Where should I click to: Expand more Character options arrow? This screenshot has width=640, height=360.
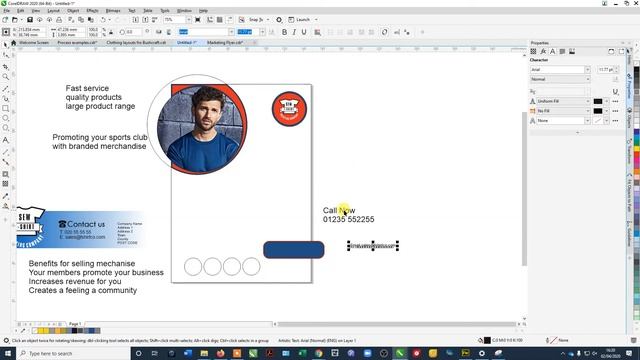(577, 132)
